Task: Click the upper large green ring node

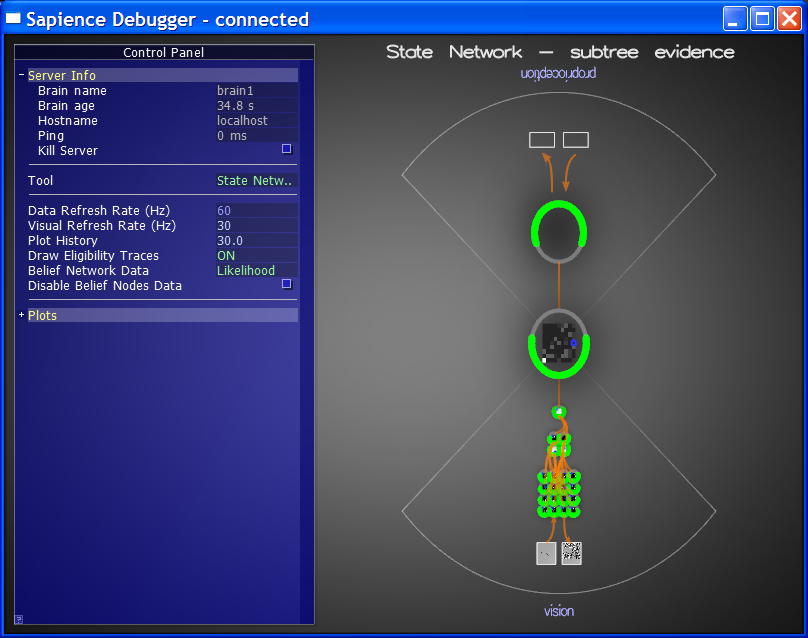Action: click(559, 231)
